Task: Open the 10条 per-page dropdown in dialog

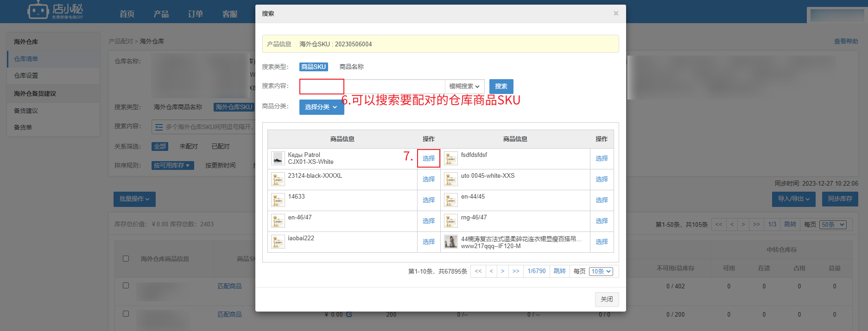Action: pos(601,271)
